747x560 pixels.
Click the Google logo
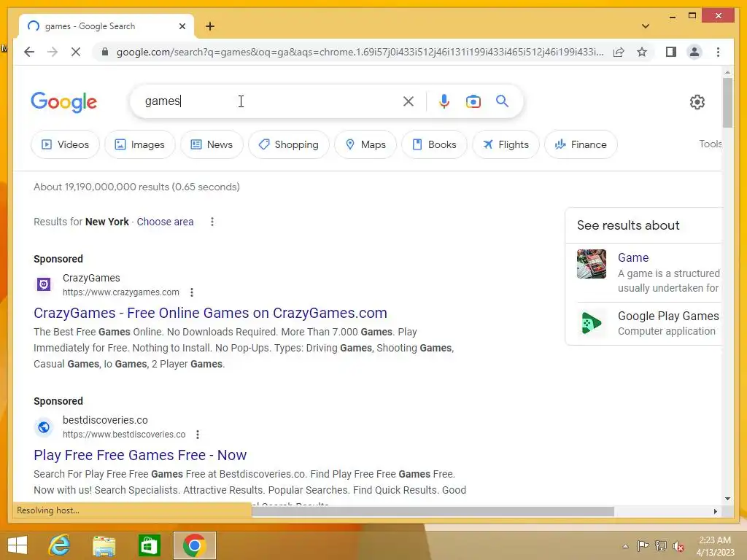point(64,102)
